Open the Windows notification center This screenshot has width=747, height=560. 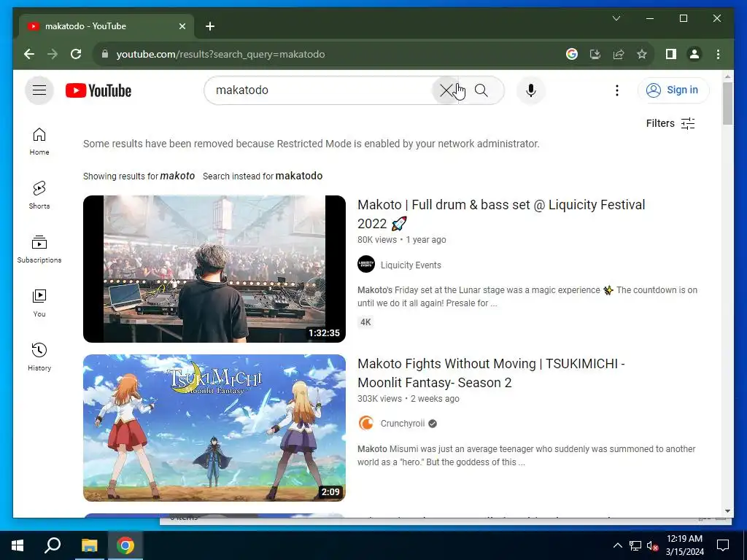point(723,545)
